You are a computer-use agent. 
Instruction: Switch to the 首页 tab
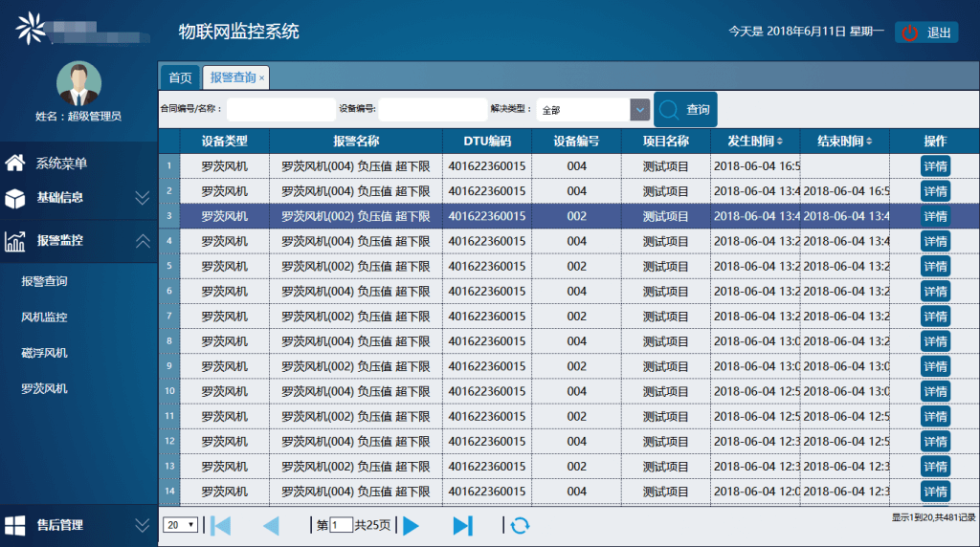pos(180,77)
